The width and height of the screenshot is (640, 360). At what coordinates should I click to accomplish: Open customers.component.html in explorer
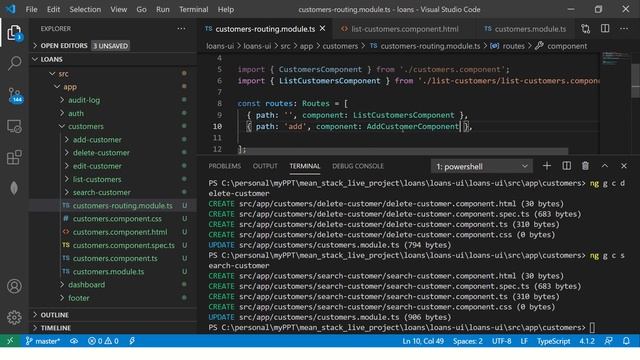pyautogui.click(x=113, y=232)
